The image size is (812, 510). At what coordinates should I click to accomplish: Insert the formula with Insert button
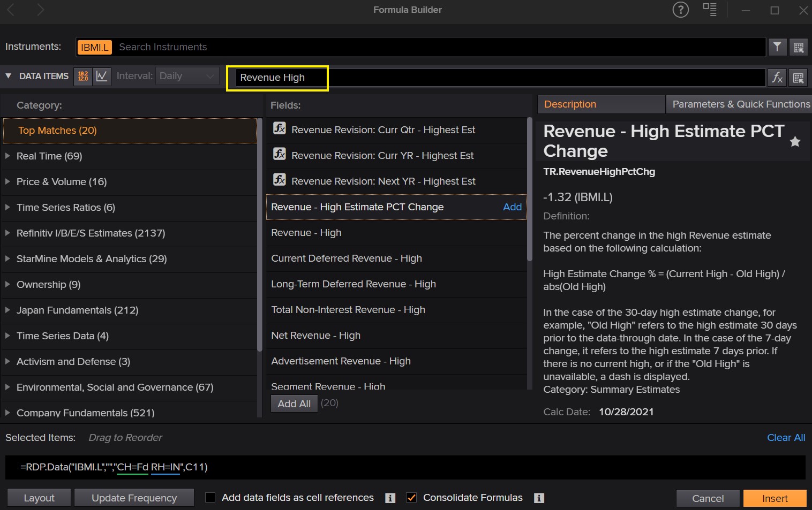coord(775,498)
